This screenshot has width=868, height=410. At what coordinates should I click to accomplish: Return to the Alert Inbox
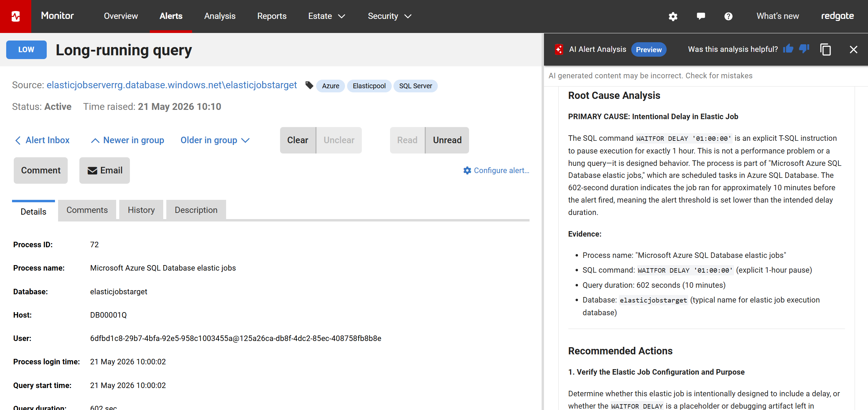click(x=42, y=140)
